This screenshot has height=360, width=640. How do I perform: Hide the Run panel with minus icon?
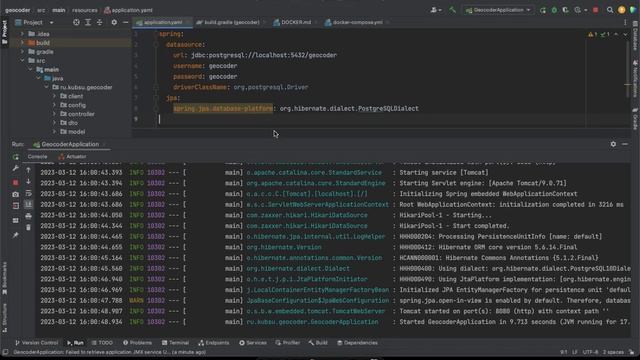coord(625,144)
